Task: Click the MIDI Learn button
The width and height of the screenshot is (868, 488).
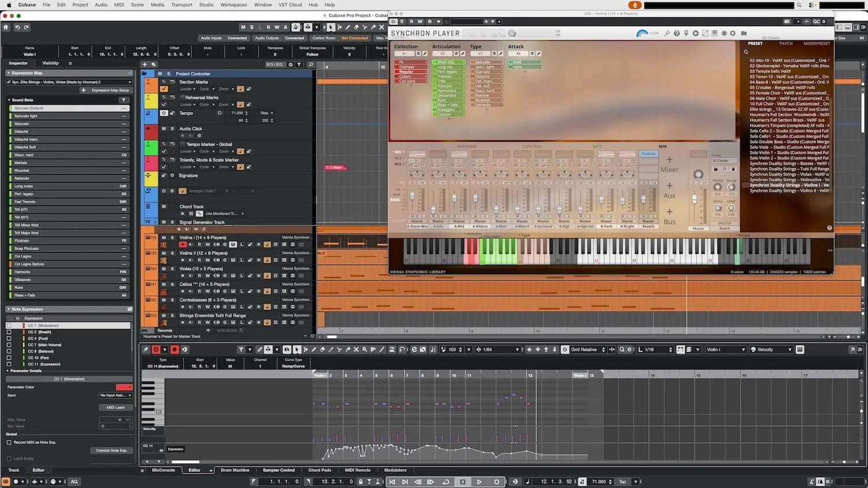Action: (116, 407)
